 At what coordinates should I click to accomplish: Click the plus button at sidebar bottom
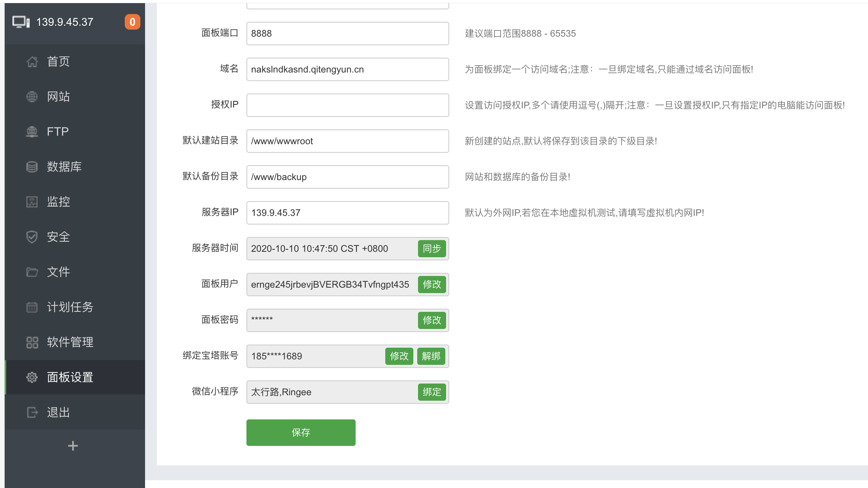coord(73,446)
